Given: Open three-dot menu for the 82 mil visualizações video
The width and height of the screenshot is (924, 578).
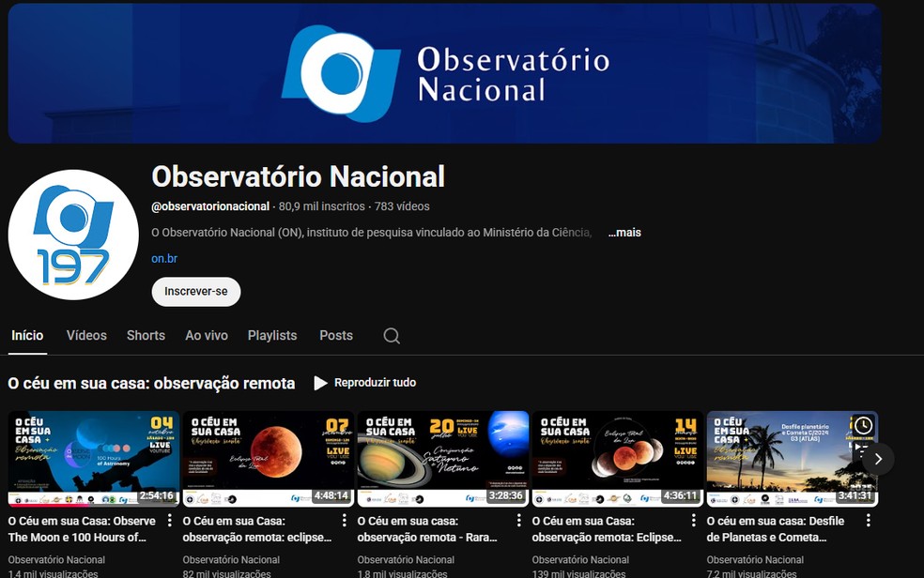Looking at the screenshot, I should pyautogui.click(x=344, y=521).
